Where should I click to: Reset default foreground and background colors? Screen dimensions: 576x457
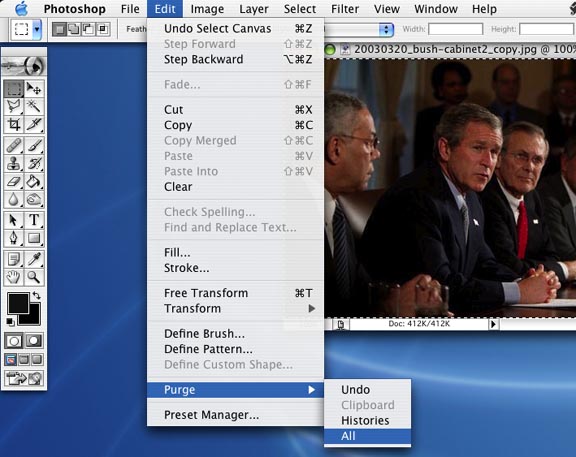(x=10, y=322)
